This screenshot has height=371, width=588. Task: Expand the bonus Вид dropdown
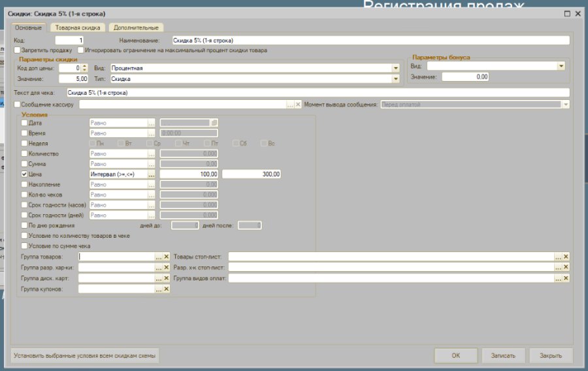click(561, 66)
